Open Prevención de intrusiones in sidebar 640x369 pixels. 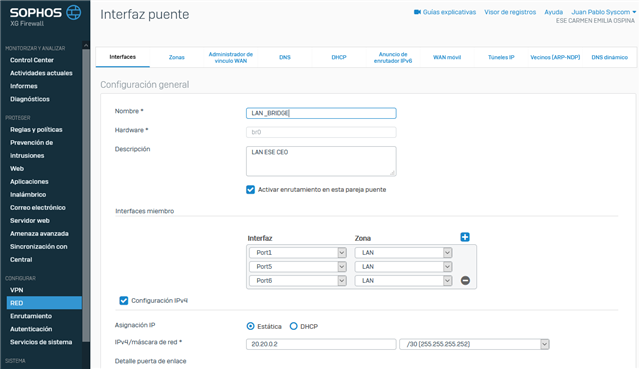click(31, 149)
